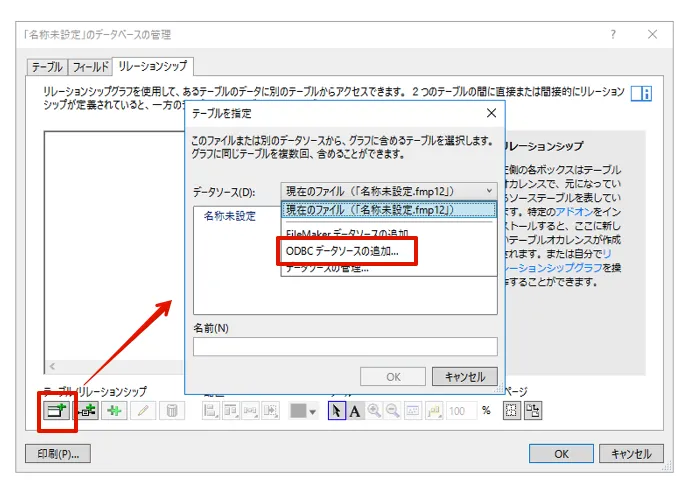Viewport: 699px width, 495px height.
Task: Click the duplicate selected objects green icon
Action: (x=114, y=410)
